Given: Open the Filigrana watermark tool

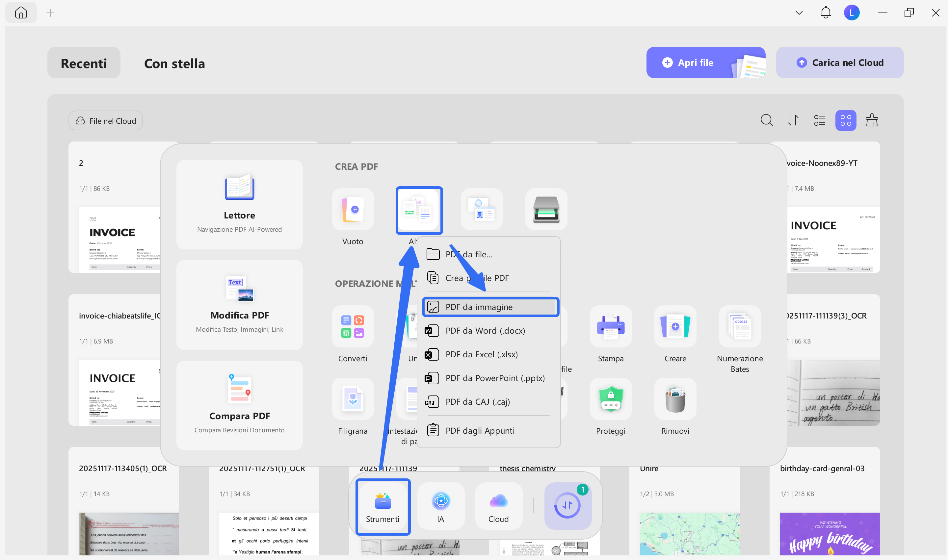Looking at the screenshot, I should point(353,399).
